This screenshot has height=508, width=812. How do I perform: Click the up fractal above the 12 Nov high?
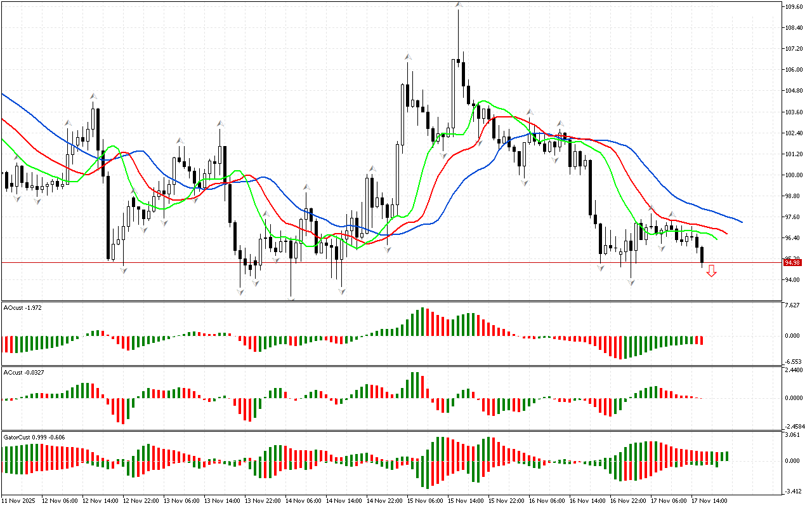point(93,96)
